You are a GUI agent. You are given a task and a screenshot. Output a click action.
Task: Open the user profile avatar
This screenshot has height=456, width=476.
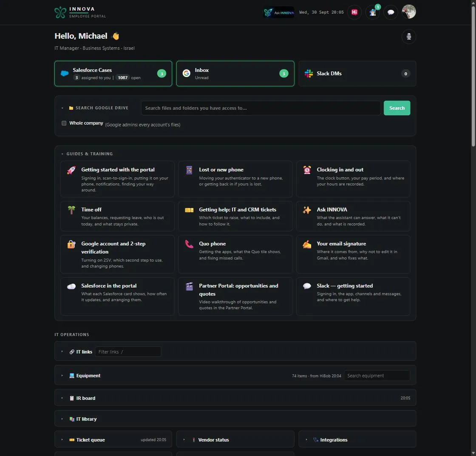[408, 12]
